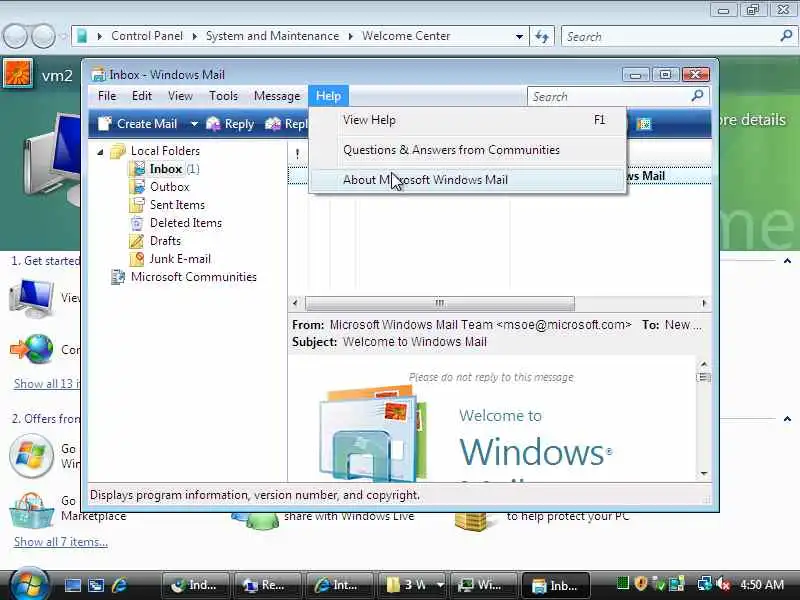Click the Reply All toolbar button
Viewport: 800px width, 600px height.
286,123
